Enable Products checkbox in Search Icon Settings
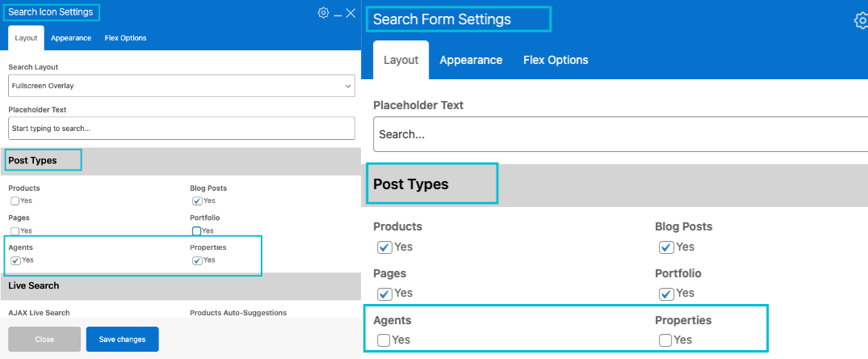 click(x=15, y=201)
